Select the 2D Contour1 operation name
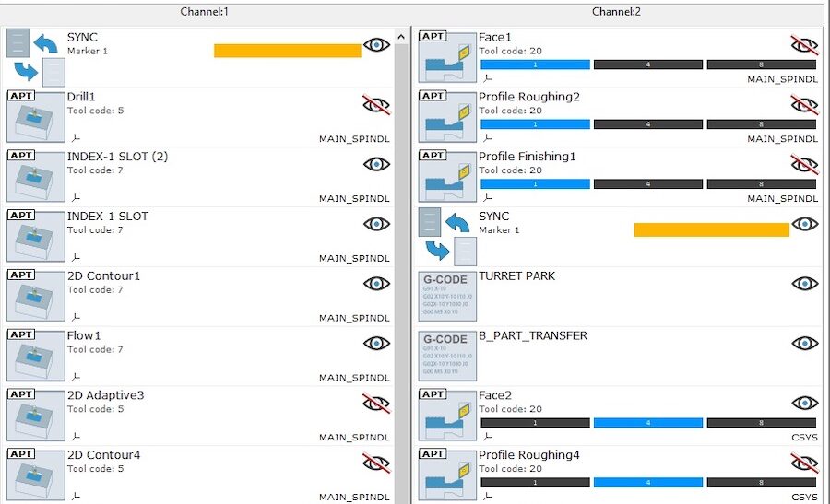 coord(103,276)
